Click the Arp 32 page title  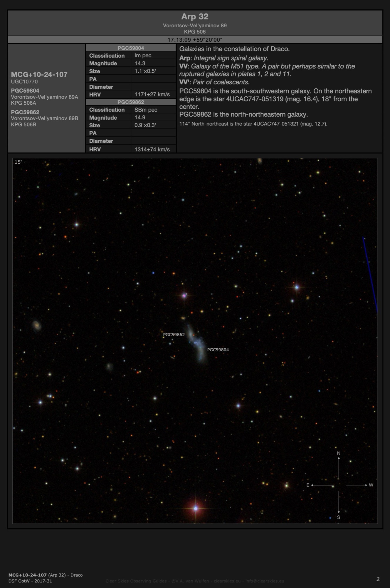(195, 17)
